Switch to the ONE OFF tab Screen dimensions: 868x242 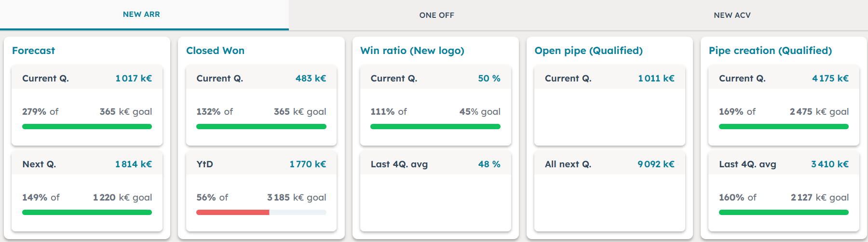[436, 15]
